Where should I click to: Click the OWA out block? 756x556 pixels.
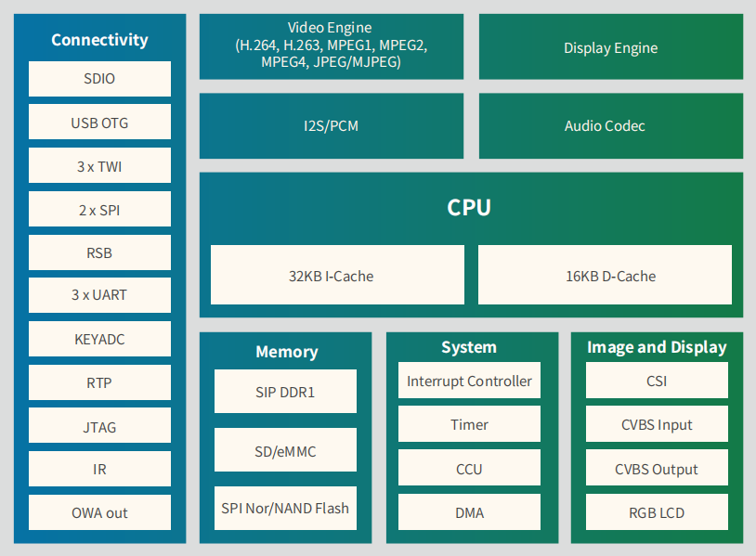[99, 512]
